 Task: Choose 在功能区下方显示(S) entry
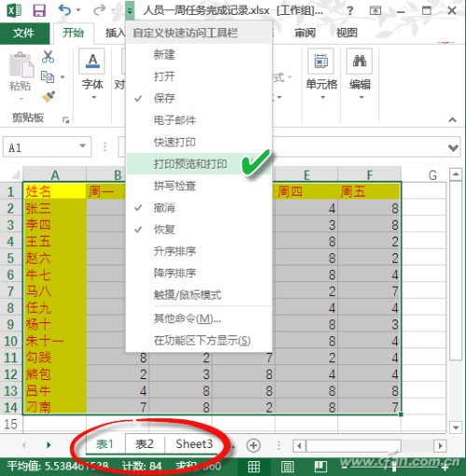point(199,340)
